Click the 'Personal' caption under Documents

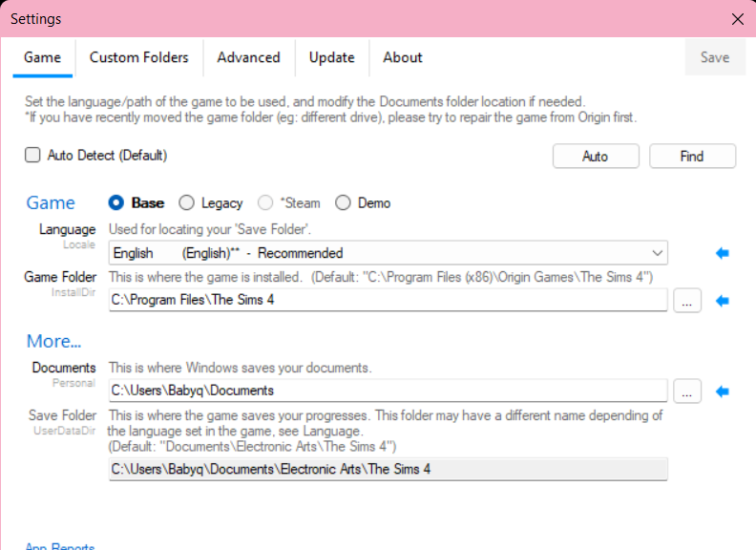click(x=73, y=383)
